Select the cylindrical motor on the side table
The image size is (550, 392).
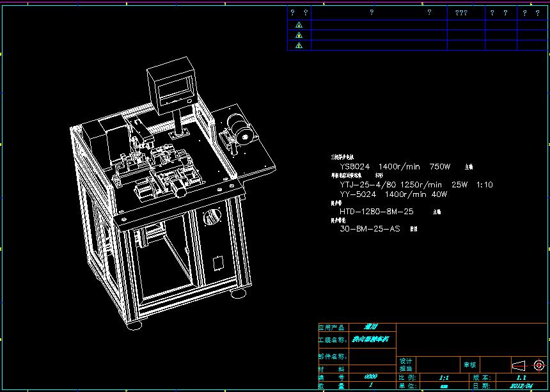tap(239, 129)
